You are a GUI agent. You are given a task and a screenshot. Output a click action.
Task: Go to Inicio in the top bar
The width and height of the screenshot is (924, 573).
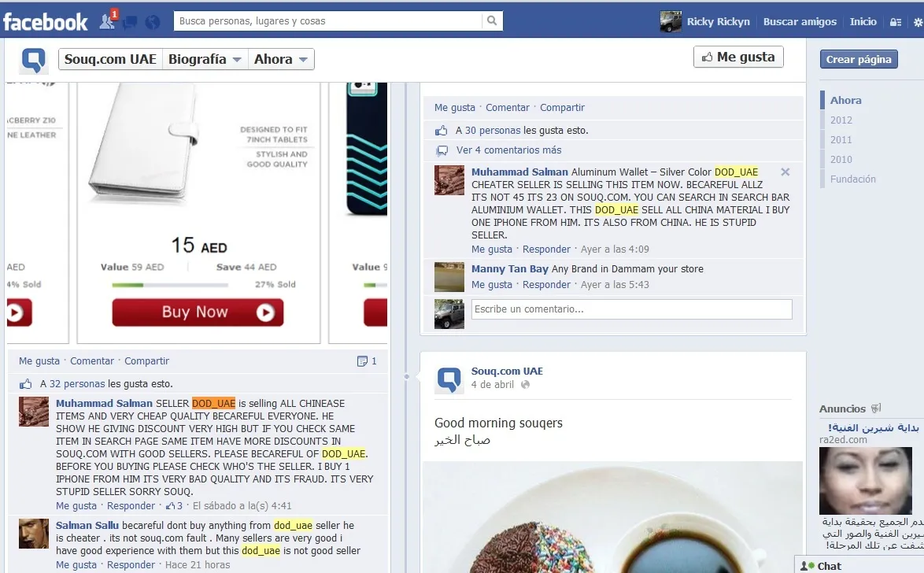tap(863, 21)
